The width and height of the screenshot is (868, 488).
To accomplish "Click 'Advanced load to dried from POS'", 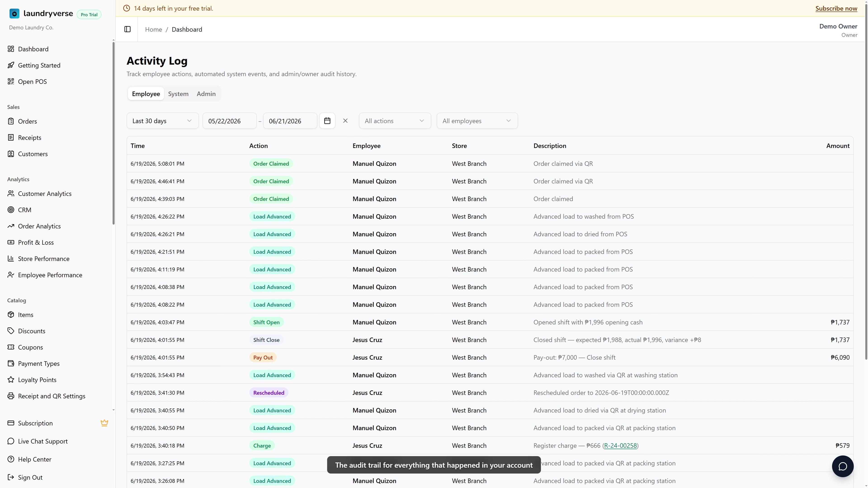I will click(580, 234).
